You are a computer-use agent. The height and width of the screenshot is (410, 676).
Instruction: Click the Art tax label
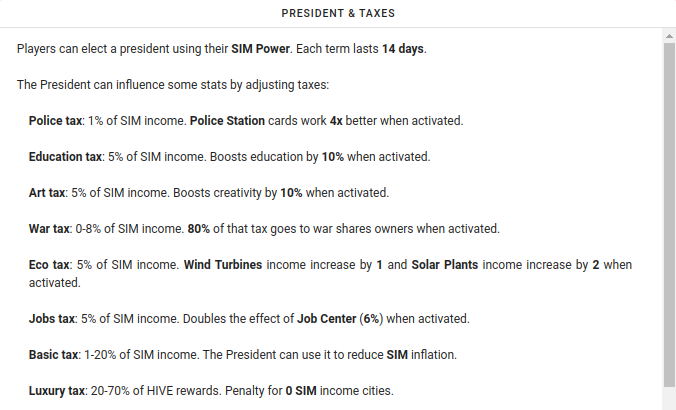pyautogui.click(x=47, y=193)
